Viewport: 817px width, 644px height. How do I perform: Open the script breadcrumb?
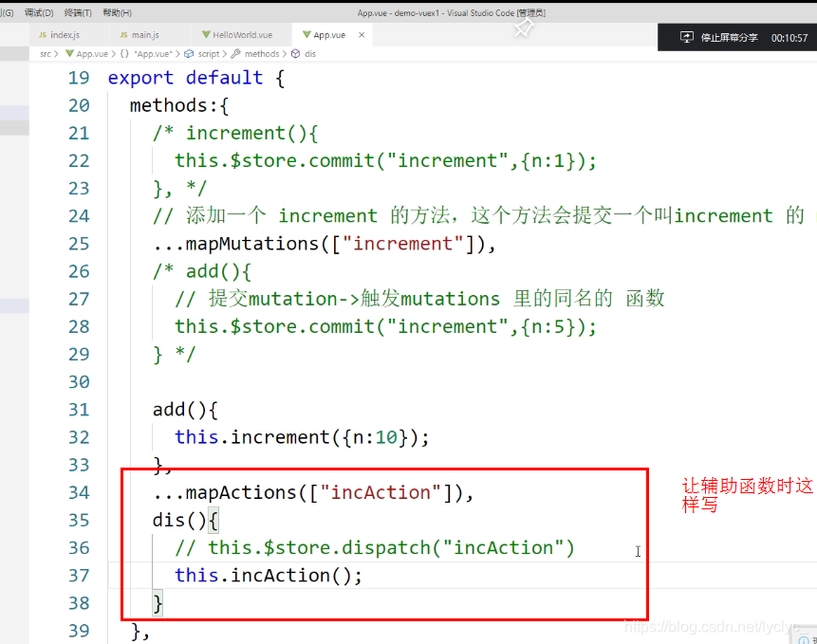coord(209,54)
